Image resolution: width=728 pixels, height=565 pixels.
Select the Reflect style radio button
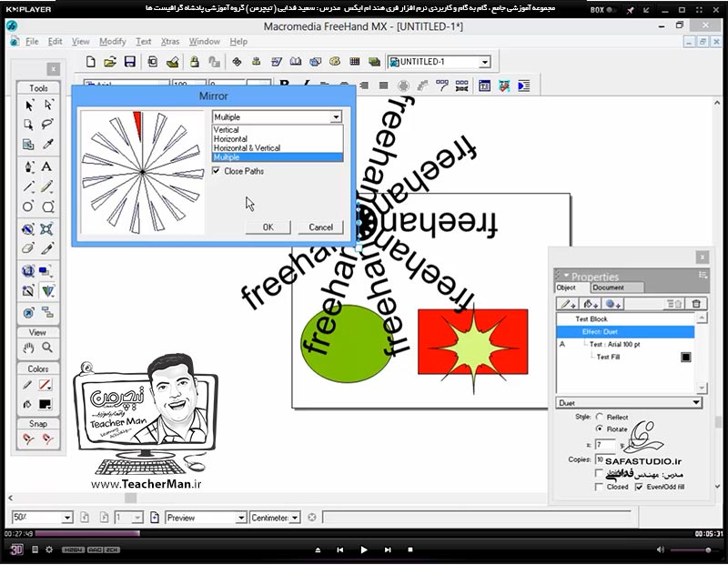tap(600, 417)
